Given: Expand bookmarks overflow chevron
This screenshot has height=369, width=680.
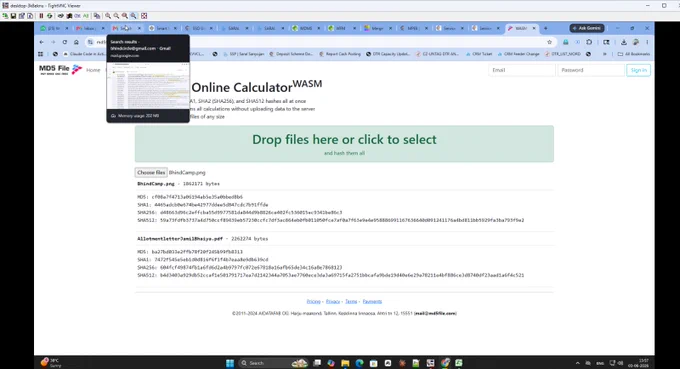Looking at the screenshot, I should (605, 54).
